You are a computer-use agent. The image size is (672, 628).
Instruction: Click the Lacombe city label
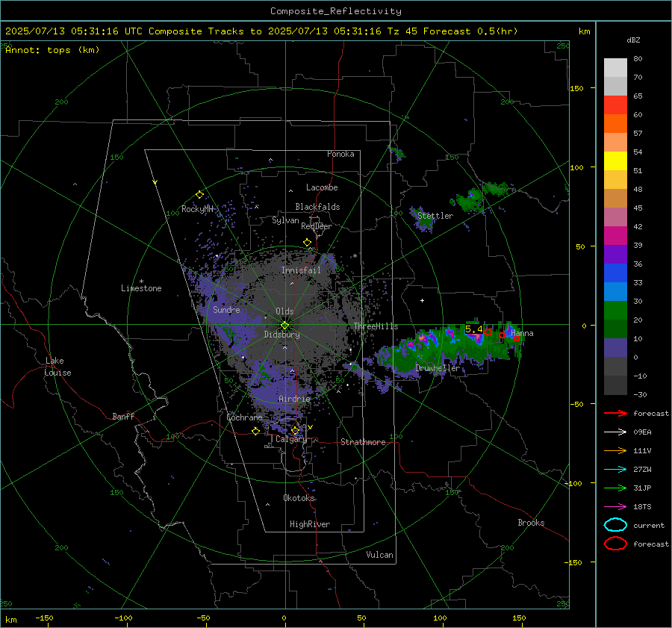[x=322, y=187]
